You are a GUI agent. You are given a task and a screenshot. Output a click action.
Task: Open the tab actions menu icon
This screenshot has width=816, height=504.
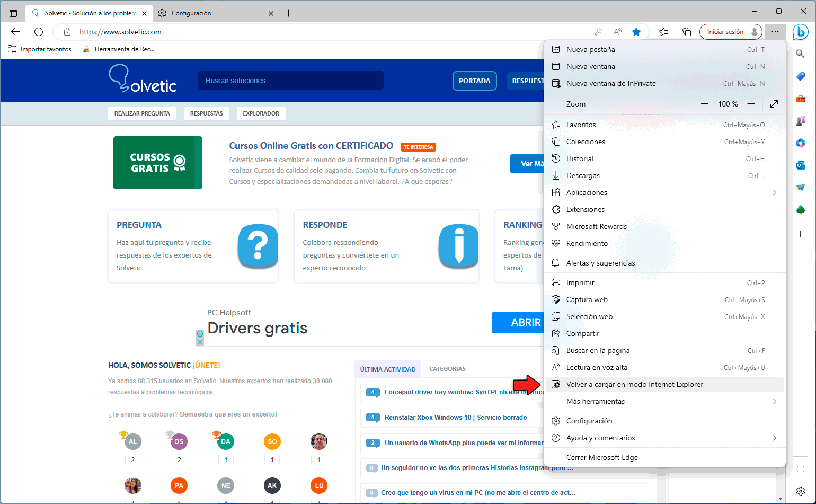pyautogui.click(x=13, y=13)
